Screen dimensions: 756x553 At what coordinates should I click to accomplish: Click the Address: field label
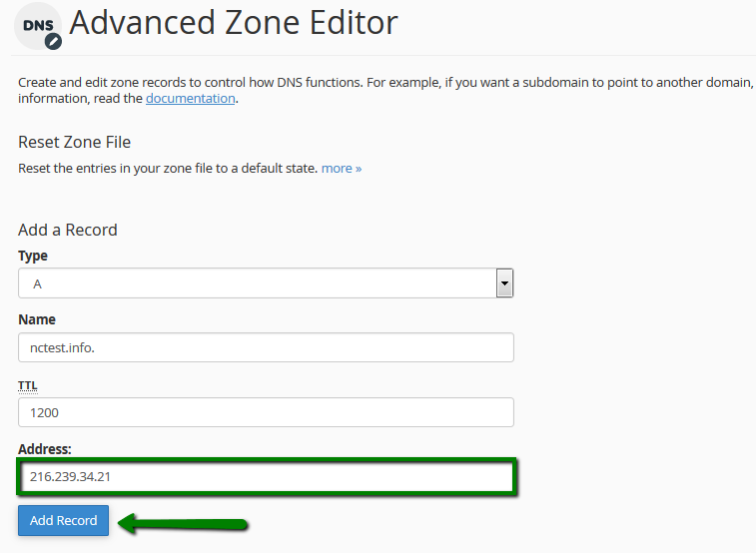(x=44, y=449)
